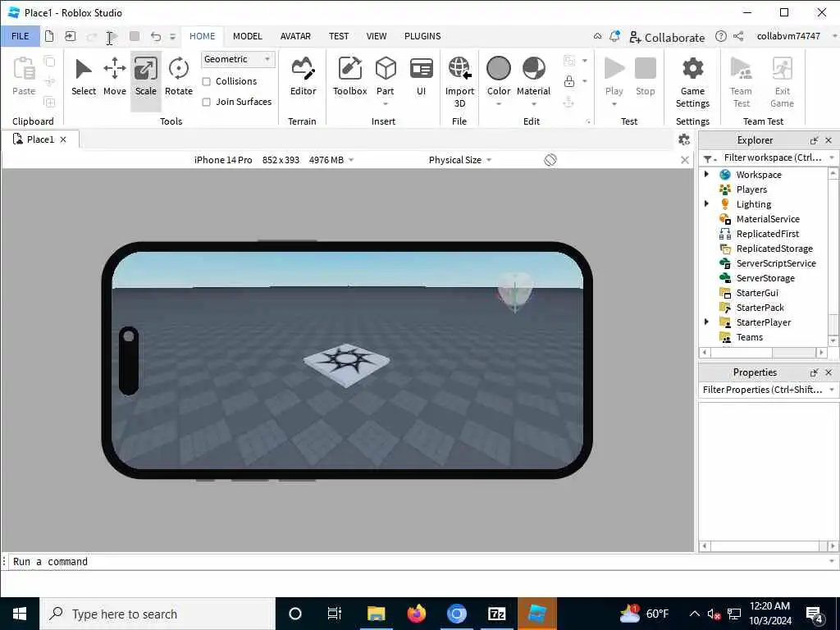Click the collabvm74747 account name
The width and height of the screenshot is (840, 630).
point(788,36)
